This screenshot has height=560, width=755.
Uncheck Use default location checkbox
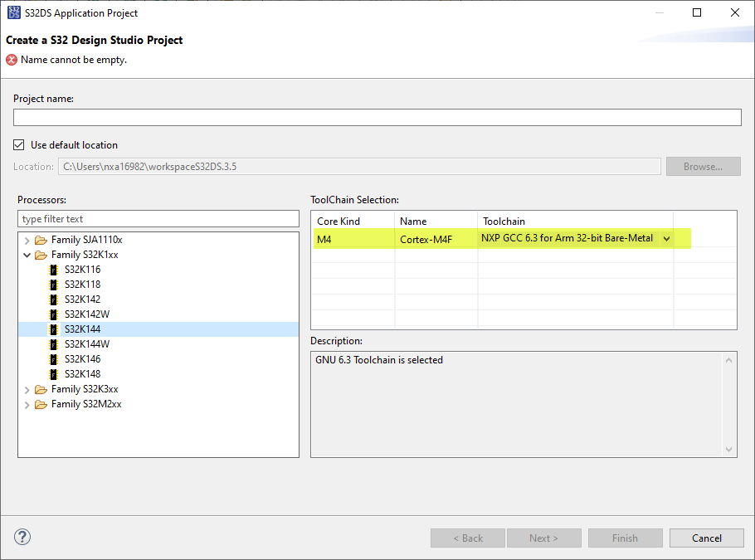coord(19,145)
